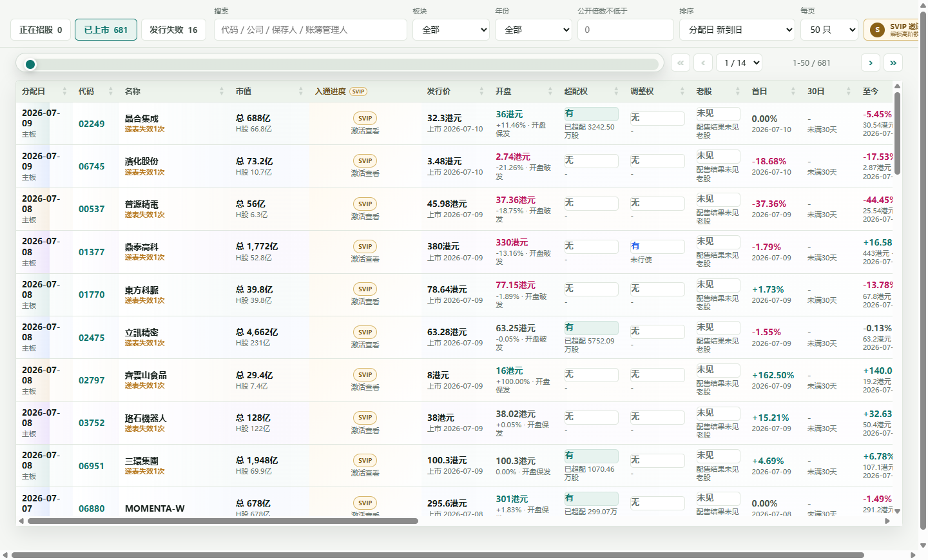Screen dimensions: 928x560
Task: Select the 已上市 681 tab
Action: coord(106,30)
